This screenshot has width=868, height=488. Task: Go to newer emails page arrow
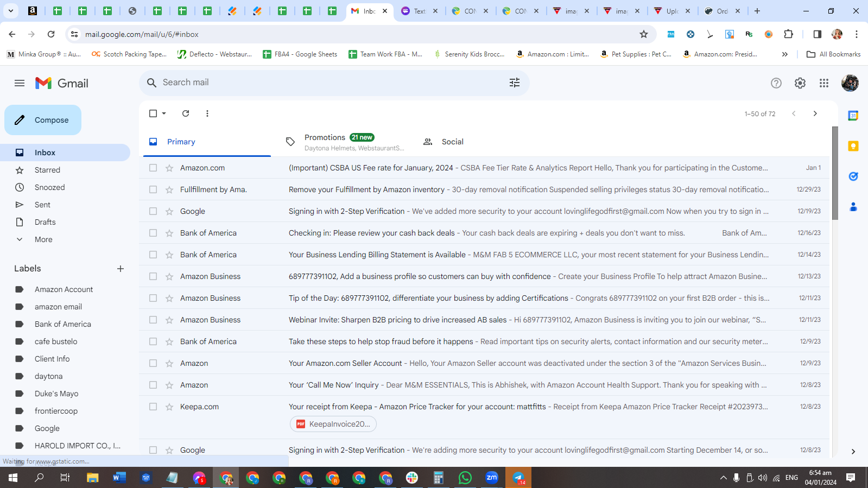(794, 113)
